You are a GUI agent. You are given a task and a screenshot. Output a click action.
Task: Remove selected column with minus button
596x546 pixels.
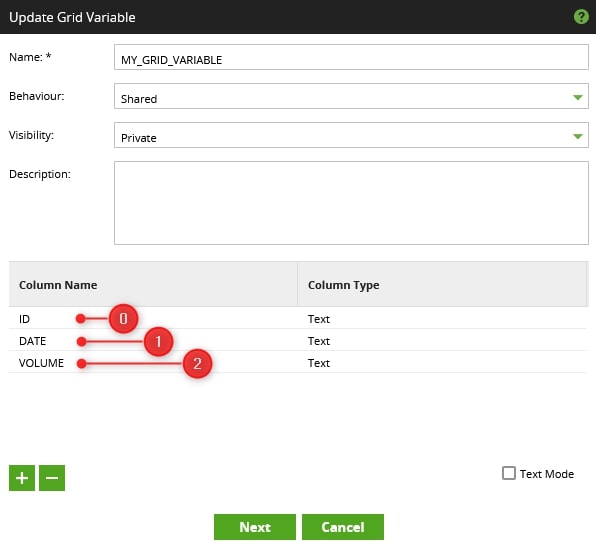[52, 478]
